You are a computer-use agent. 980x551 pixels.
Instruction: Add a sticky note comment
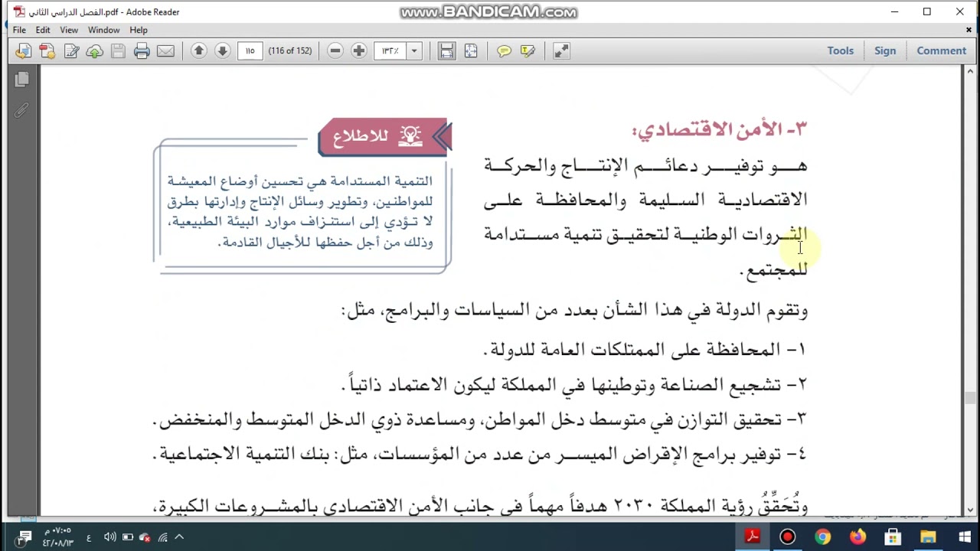(x=504, y=51)
